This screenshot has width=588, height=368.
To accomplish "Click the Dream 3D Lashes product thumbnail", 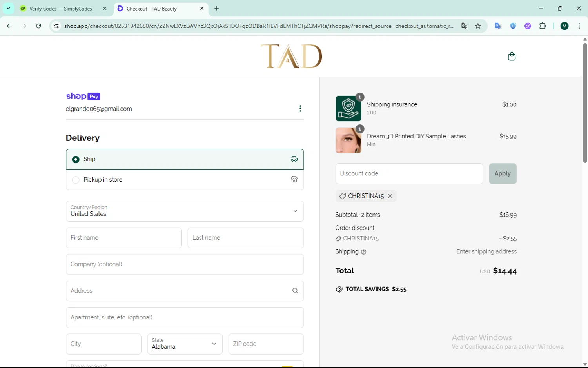I will 348,140.
